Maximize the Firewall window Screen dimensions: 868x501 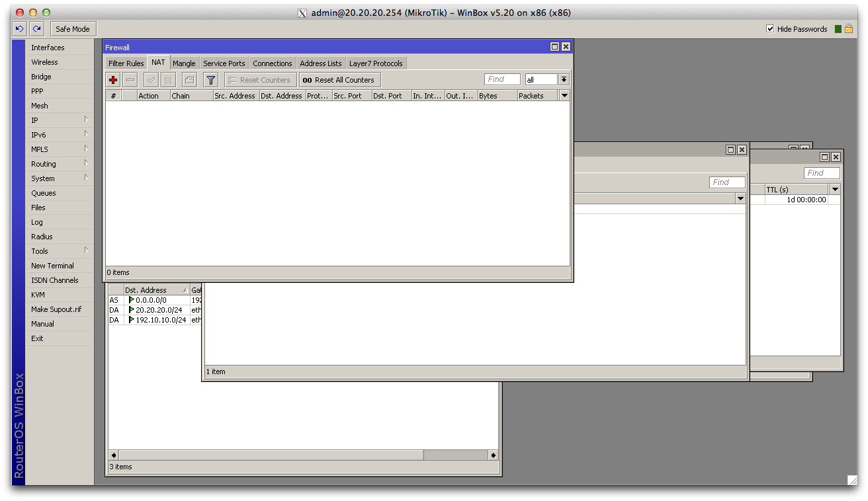click(554, 47)
